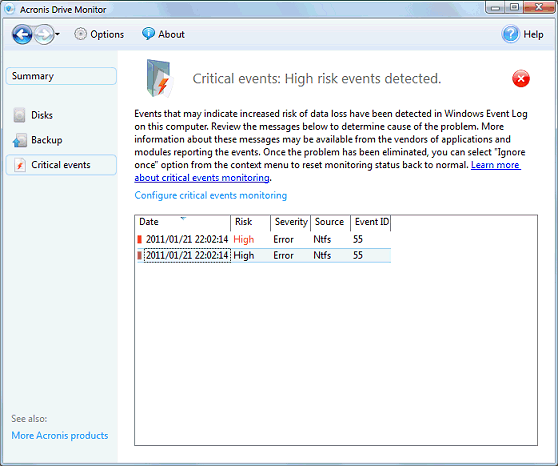Click red marker of first event row
The image size is (558, 466).
click(140, 240)
